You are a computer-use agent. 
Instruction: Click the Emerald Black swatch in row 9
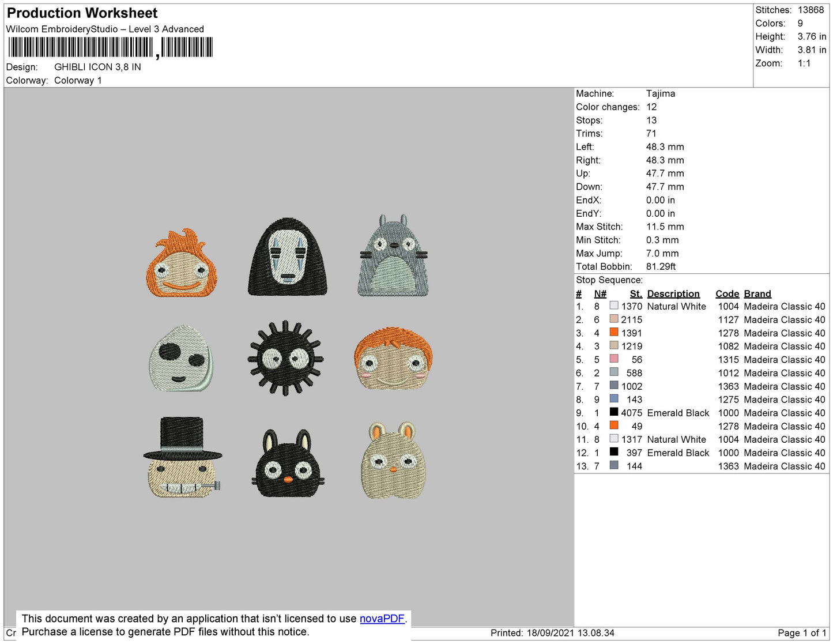pos(614,412)
